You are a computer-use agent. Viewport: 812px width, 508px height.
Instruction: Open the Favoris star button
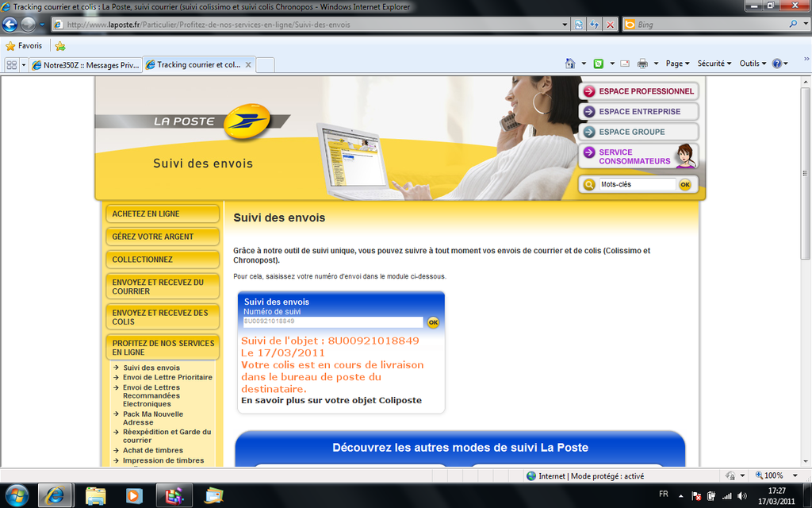point(24,45)
